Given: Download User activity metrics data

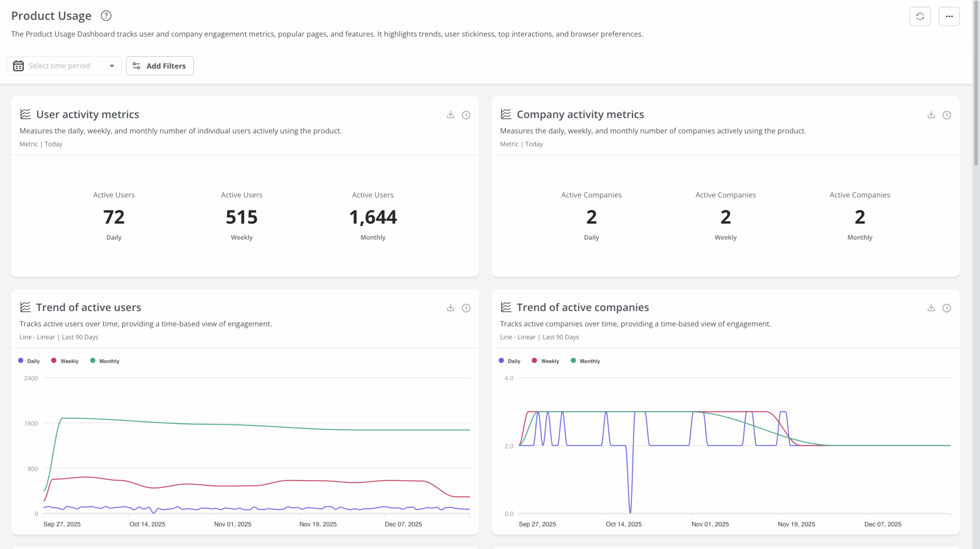Looking at the screenshot, I should pyautogui.click(x=450, y=115).
